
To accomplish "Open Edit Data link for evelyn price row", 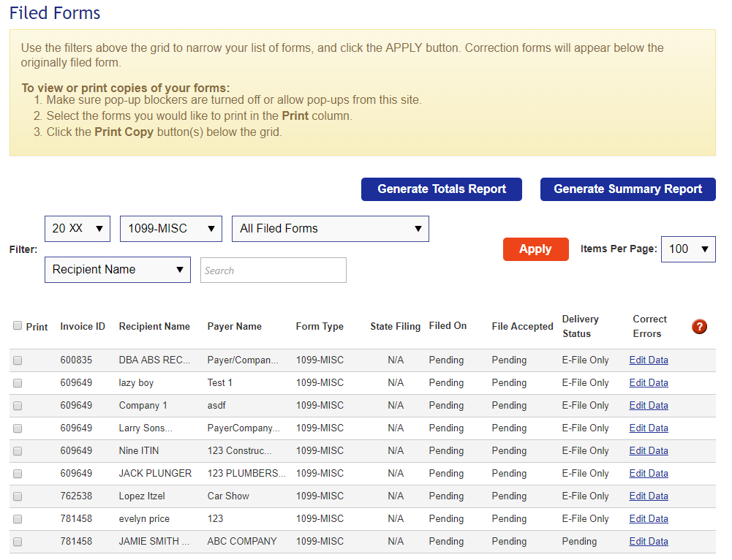I will tap(649, 518).
